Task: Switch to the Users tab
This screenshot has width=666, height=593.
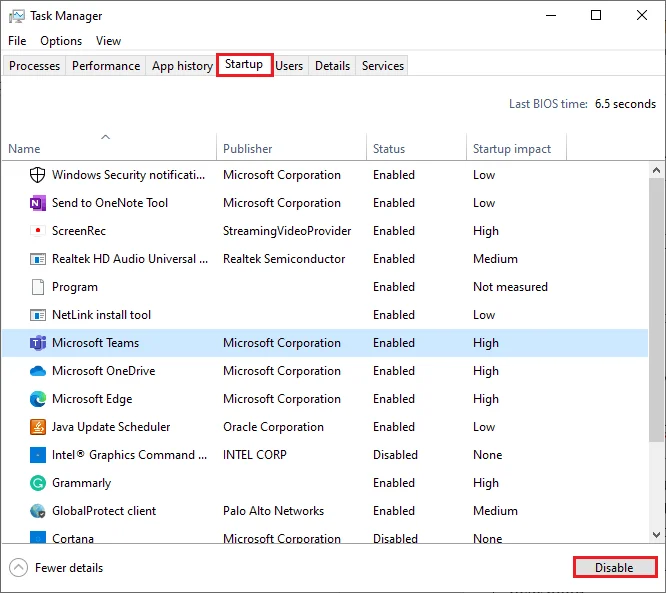Action: (289, 66)
